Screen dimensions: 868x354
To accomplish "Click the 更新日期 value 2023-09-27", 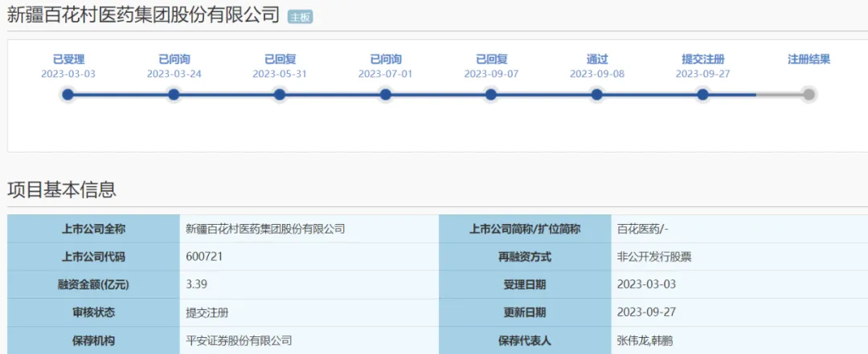I will (x=646, y=312).
